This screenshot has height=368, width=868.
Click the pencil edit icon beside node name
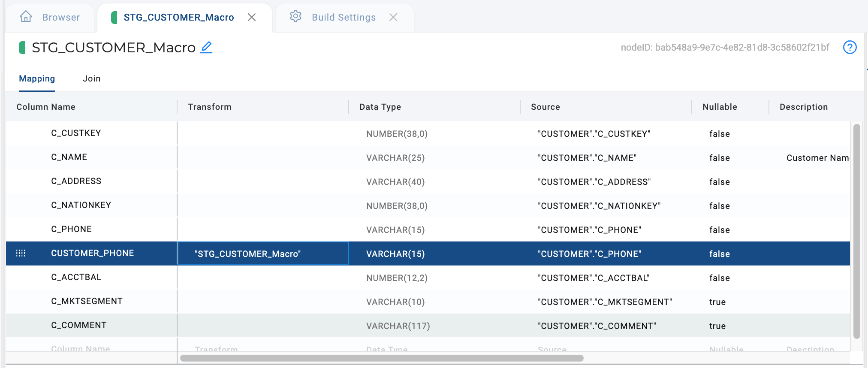(207, 47)
